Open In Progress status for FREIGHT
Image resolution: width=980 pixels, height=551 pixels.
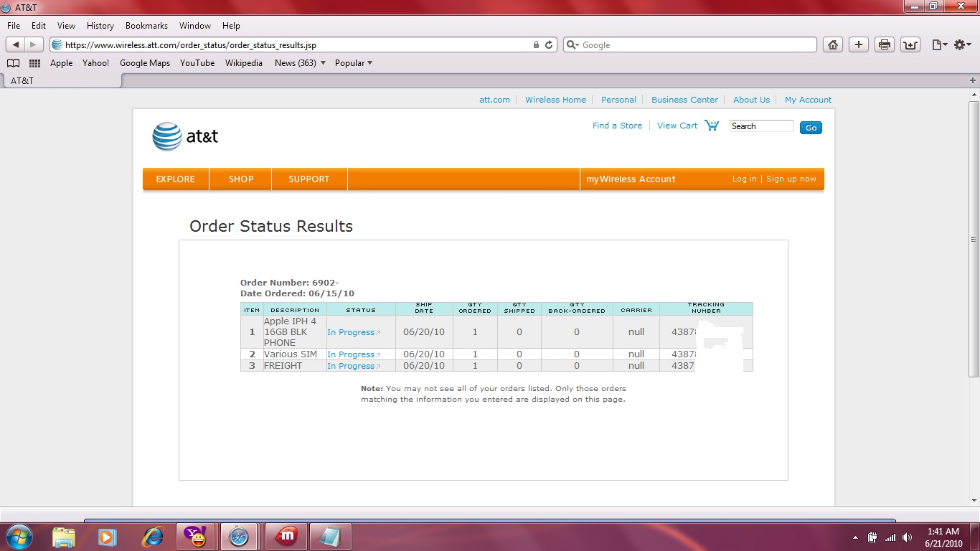point(354,366)
